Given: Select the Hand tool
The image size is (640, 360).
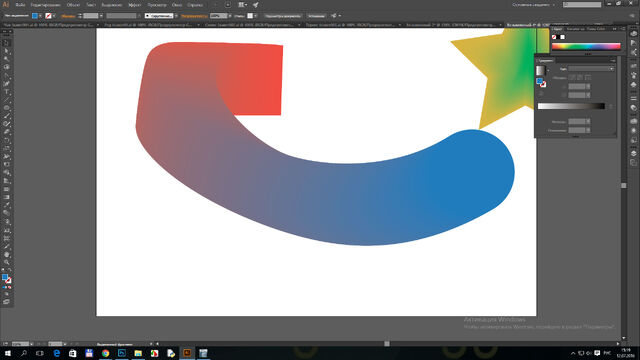Looking at the screenshot, I should pos(7,254).
